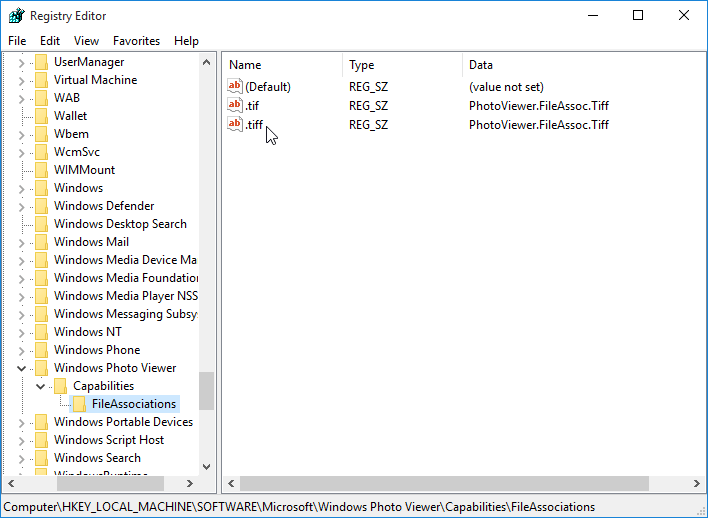708x518 pixels.
Task: Select the Windows Search tree key
Action: pos(97,458)
